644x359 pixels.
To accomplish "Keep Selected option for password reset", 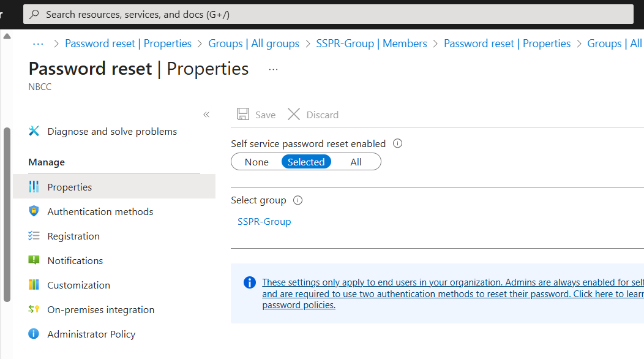I will 306,162.
